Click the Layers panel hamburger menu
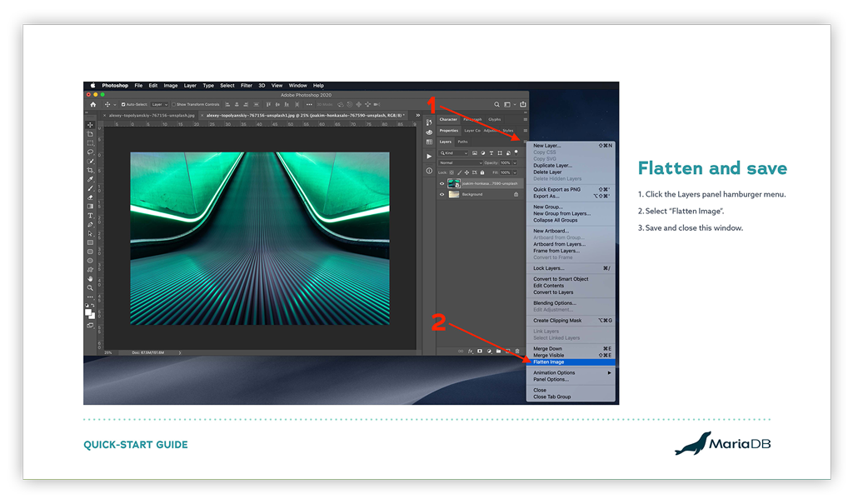 [525, 142]
